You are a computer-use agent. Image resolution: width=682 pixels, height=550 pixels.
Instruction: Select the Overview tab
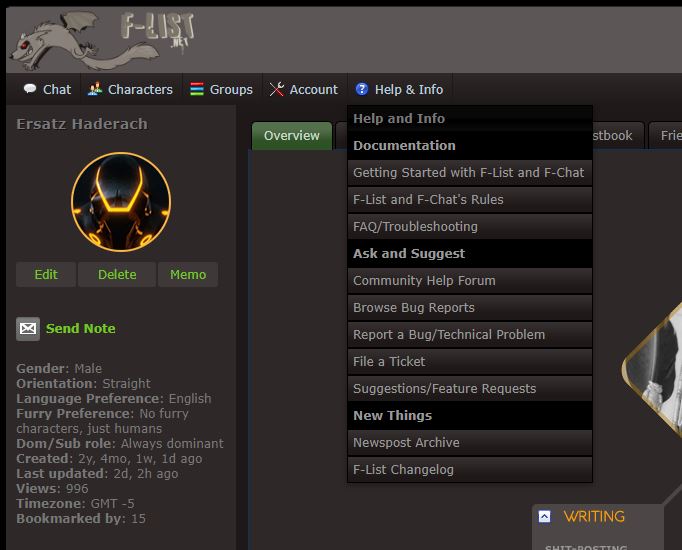tap(292, 136)
